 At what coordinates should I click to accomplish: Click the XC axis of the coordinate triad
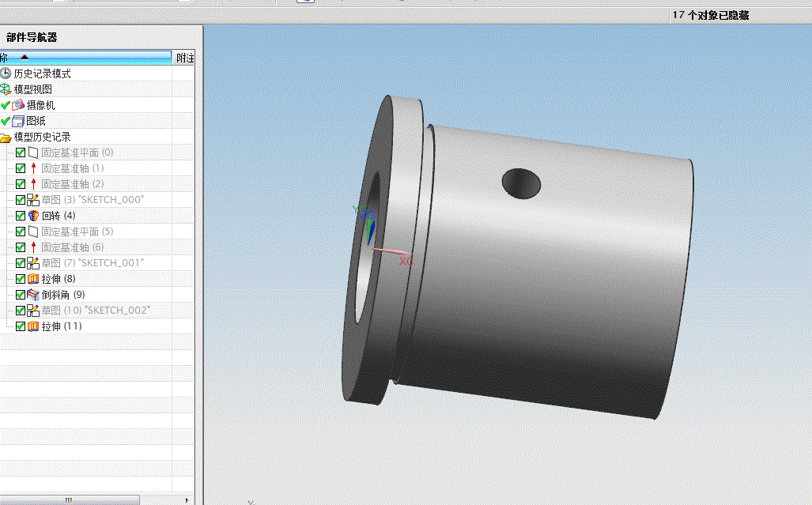394,253
